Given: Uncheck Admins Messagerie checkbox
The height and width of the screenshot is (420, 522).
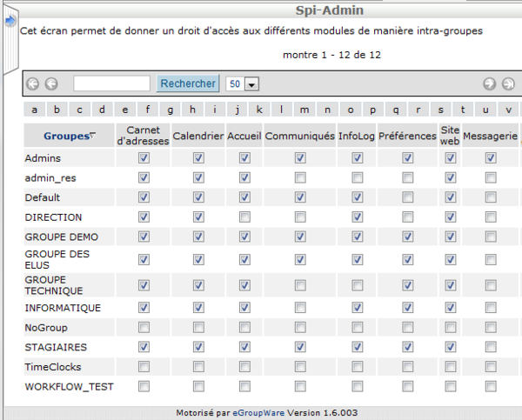Looking at the screenshot, I should coord(491,157).
